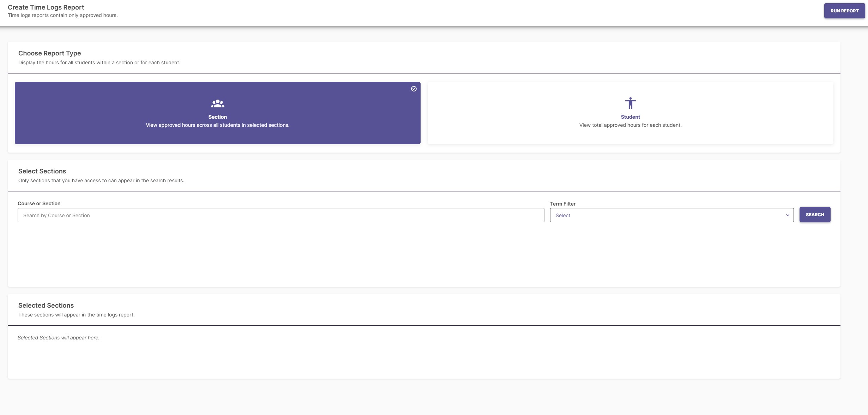Click the checkmark circle icon on Section card

[x=414, y=89]
